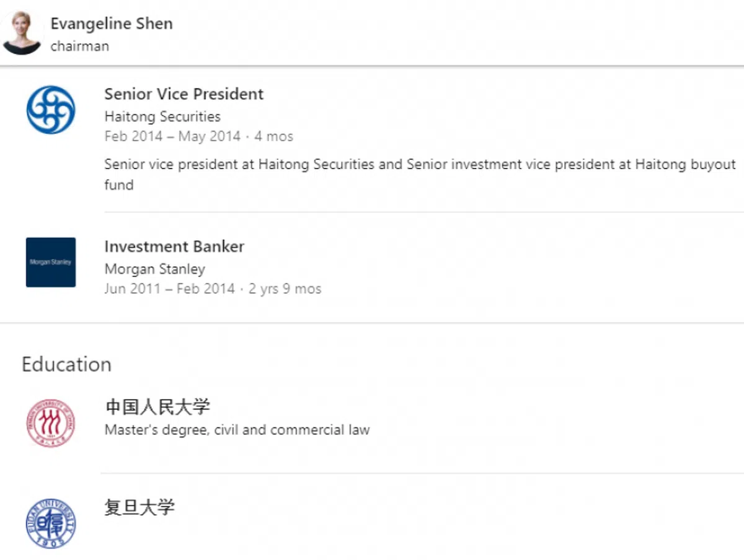Visit the Haitong Securities company name
Viewport: 744px width, 560px height.
(x=162, y=116)
